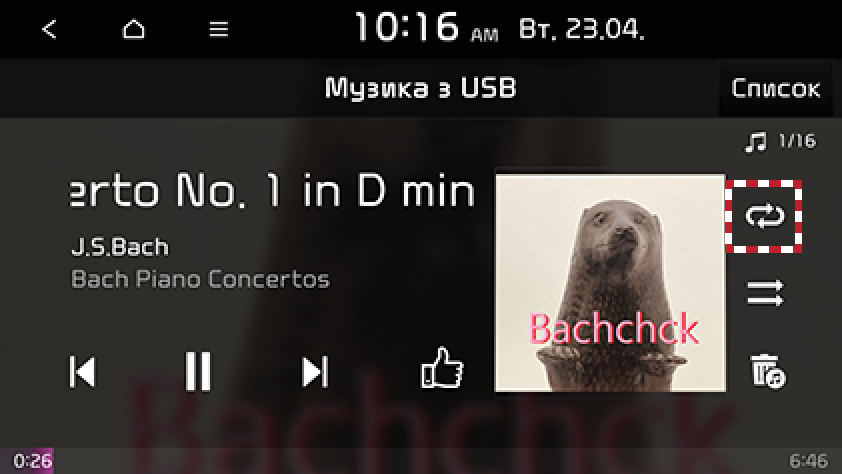Select the J.S.Bach artist name

click(120, 247)
